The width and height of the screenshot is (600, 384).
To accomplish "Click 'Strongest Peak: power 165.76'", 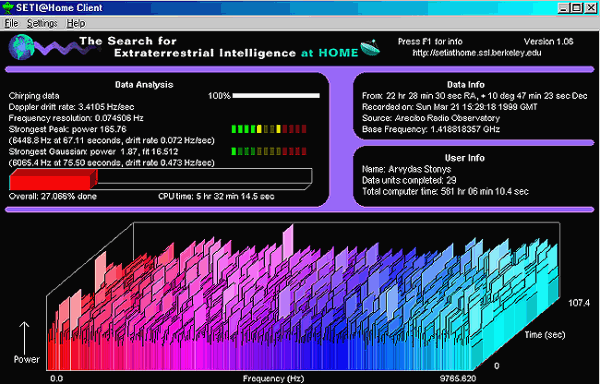I will pyautogui.click(x=67, y=129).
